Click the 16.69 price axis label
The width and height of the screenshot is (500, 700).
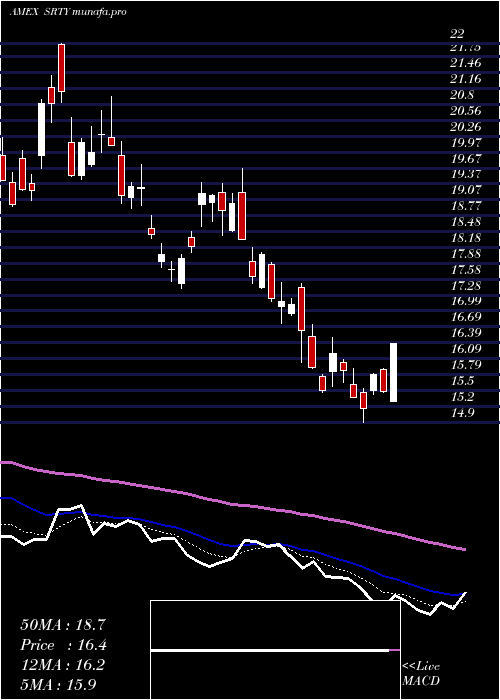tap(465, 317)
